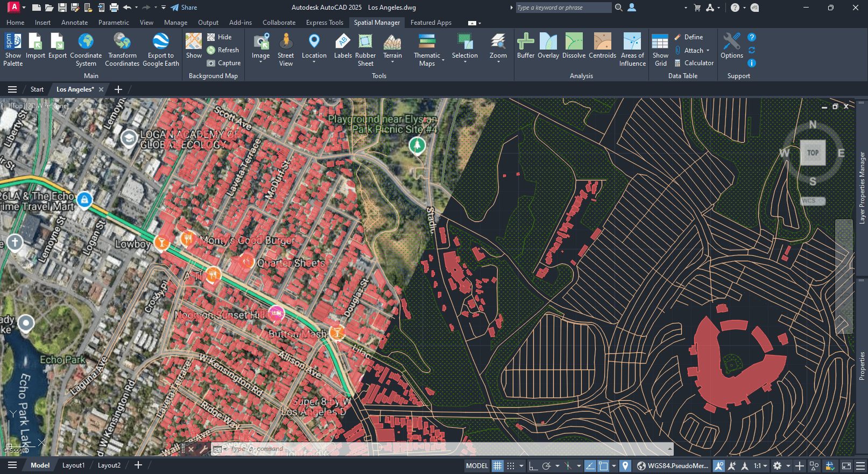Click the Plot printer icon
Image resolution: width=868 pixels, height=474 pixels.
[x=114, y=8]
